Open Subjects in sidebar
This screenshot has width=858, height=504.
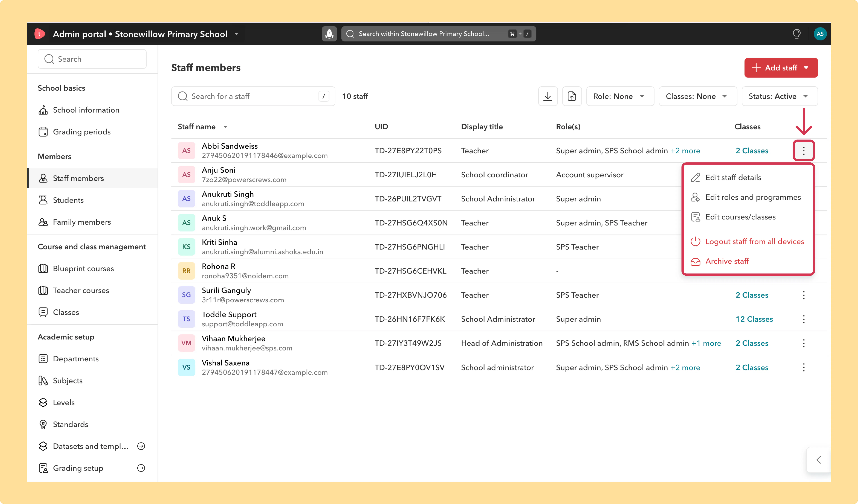point(92,381)
